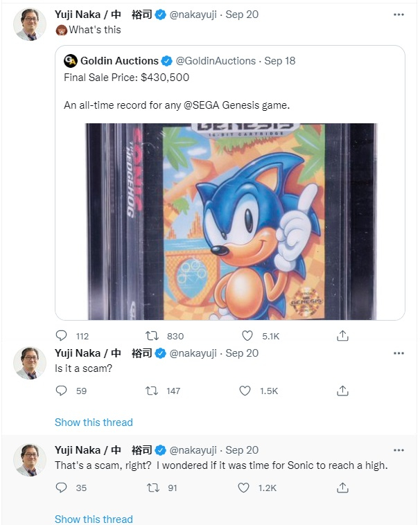Image resolution: width=420 pixels, height=525 pixels.
Task: Share the "Is it a scam?" tweet
Action: point(342,391)
